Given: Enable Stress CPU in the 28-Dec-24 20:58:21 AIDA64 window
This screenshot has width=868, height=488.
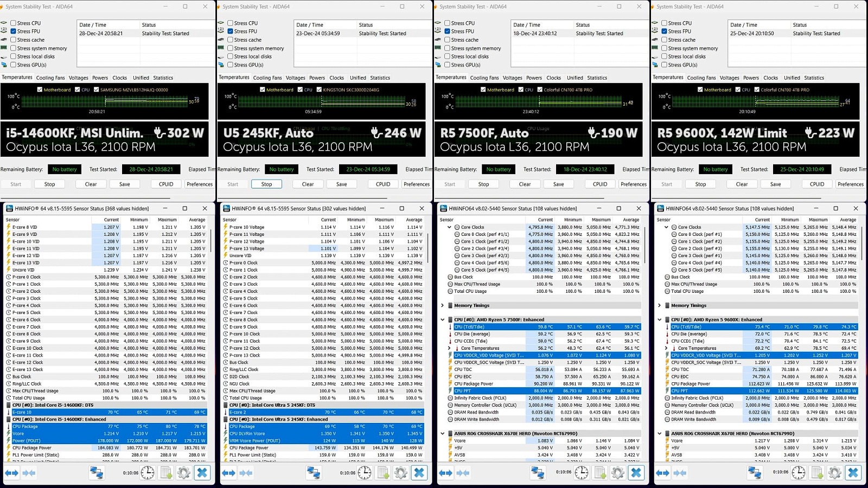Looking at the screenshot, I should click(x=13, y=23).
